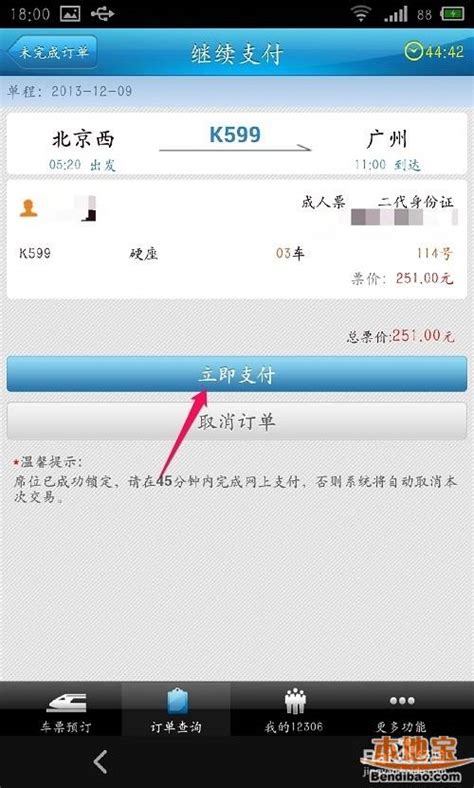This screenshot has height=788, width=474.
Task: Tap the 北京西 departure station
Action: (83, 139)
